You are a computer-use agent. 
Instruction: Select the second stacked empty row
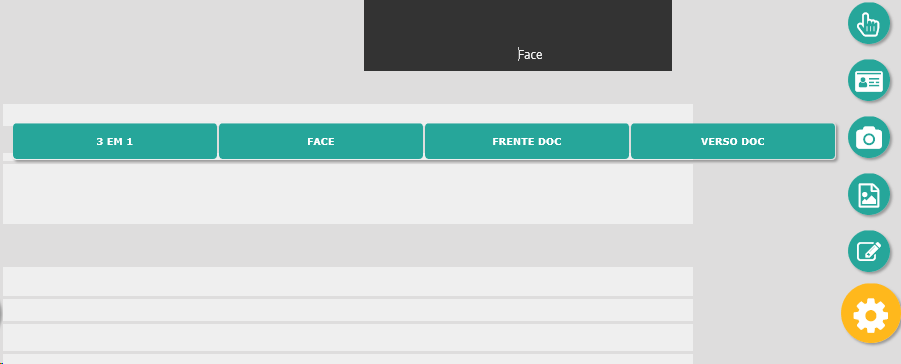coord(348,310)
